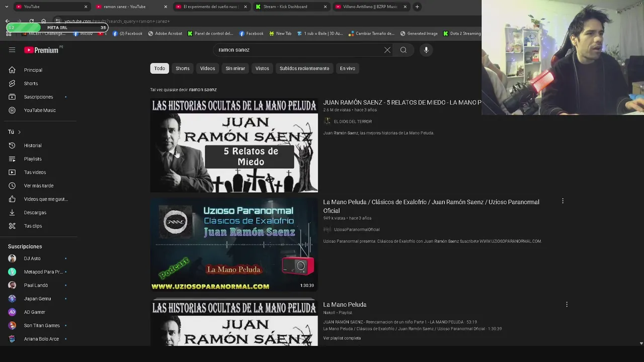Open the Cambiar Tamaño de... bookmark
This screenshot has width=644, height=362.
(371, 34)
